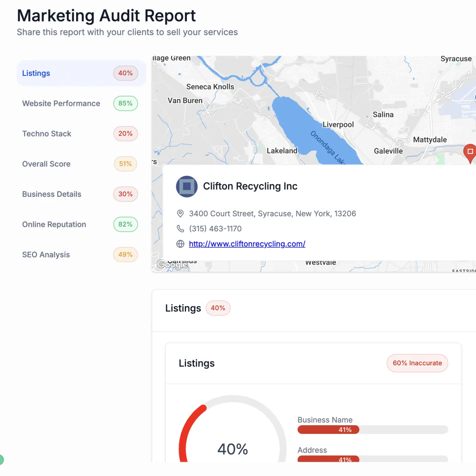Click the Business Name label
This screenshot has width=476, height=476.
(325, 420)
